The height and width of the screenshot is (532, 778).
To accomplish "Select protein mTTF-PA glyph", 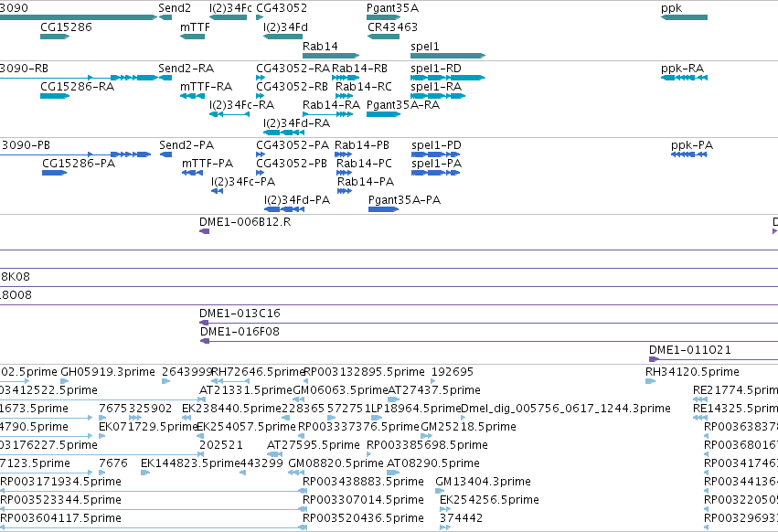I will (x=193, y=173).
